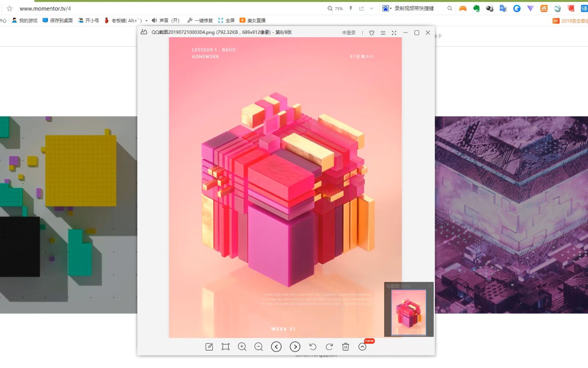
Task: Select the crop tool in viewer toolbar
Action: point(225,347)
